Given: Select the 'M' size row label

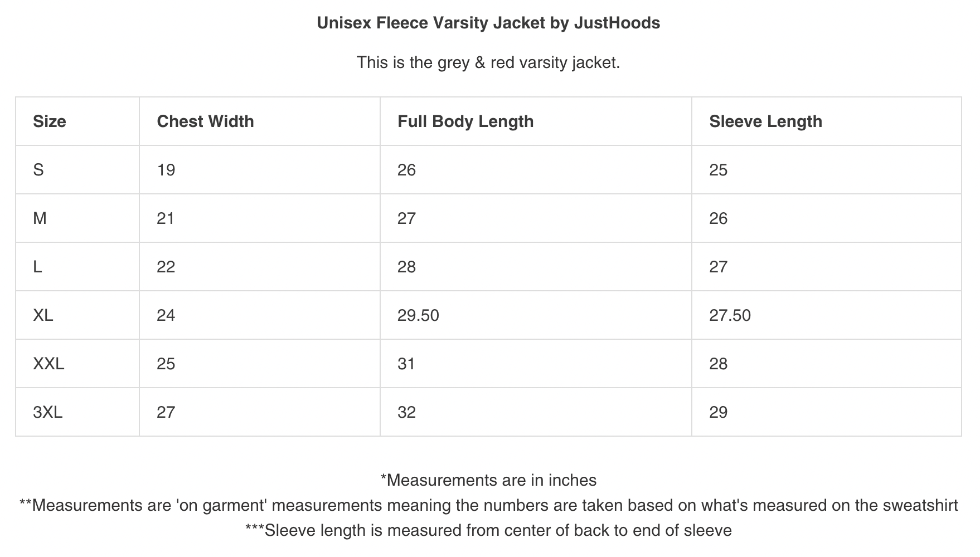Looking at the screenshot, I should [40, 218].
